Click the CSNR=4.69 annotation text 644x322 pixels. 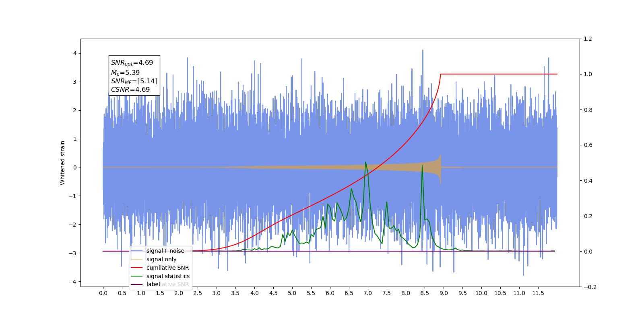(x=130, y=90)
